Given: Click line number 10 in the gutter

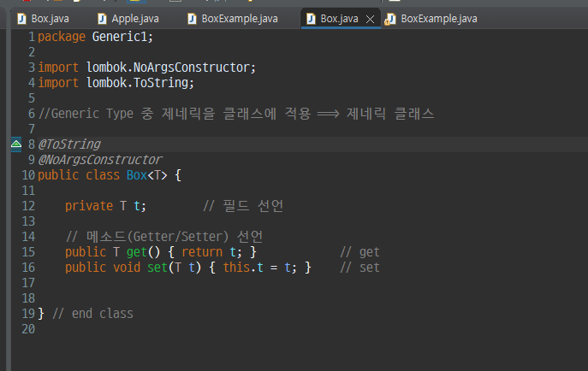Looking at the screenshot, I should pyautogui.click(x=28, y=175).
